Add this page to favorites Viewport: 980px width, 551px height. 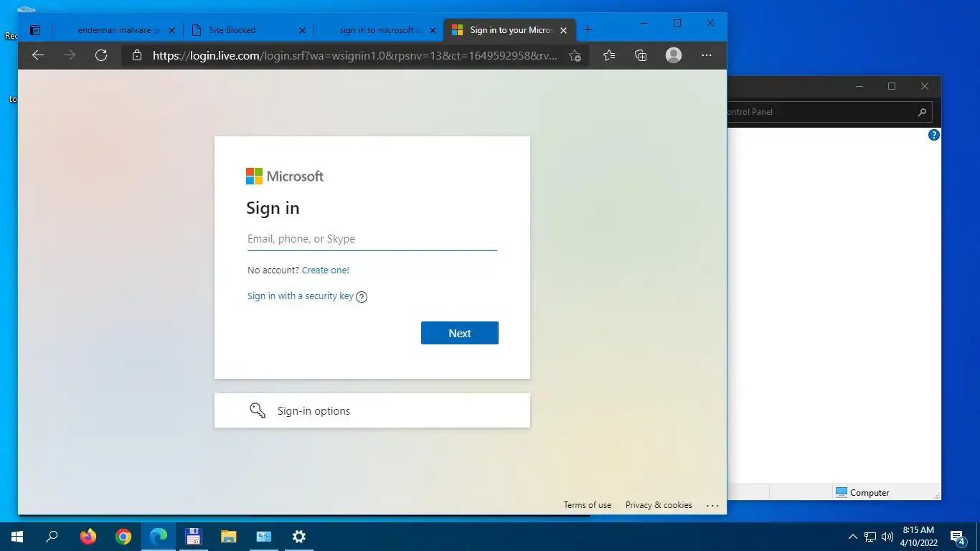[575, 55]
